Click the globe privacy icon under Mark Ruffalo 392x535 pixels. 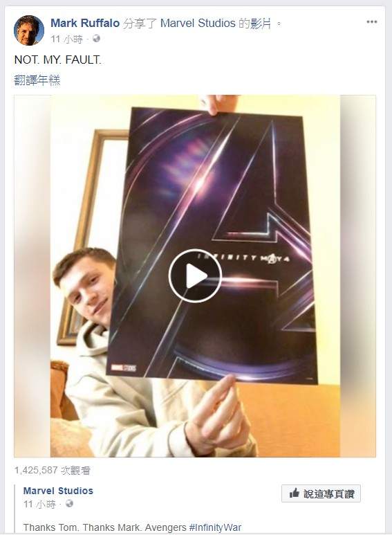pos(97,39)
